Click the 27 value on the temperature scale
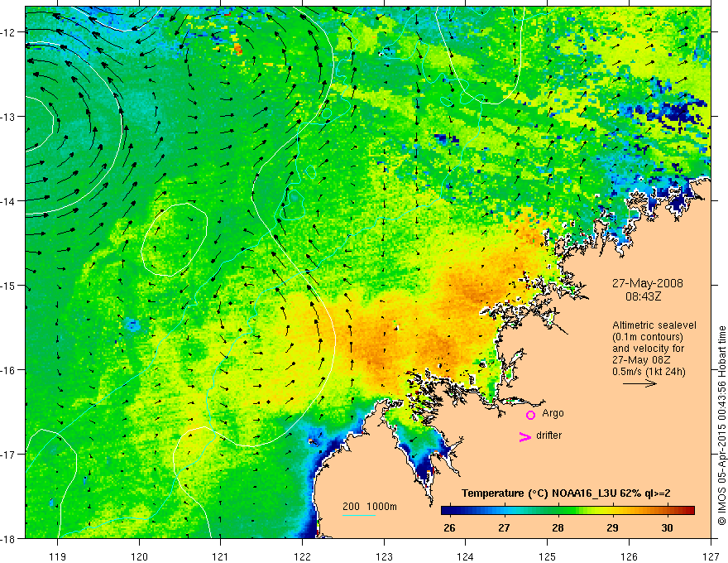 click(x=504, y=528)
